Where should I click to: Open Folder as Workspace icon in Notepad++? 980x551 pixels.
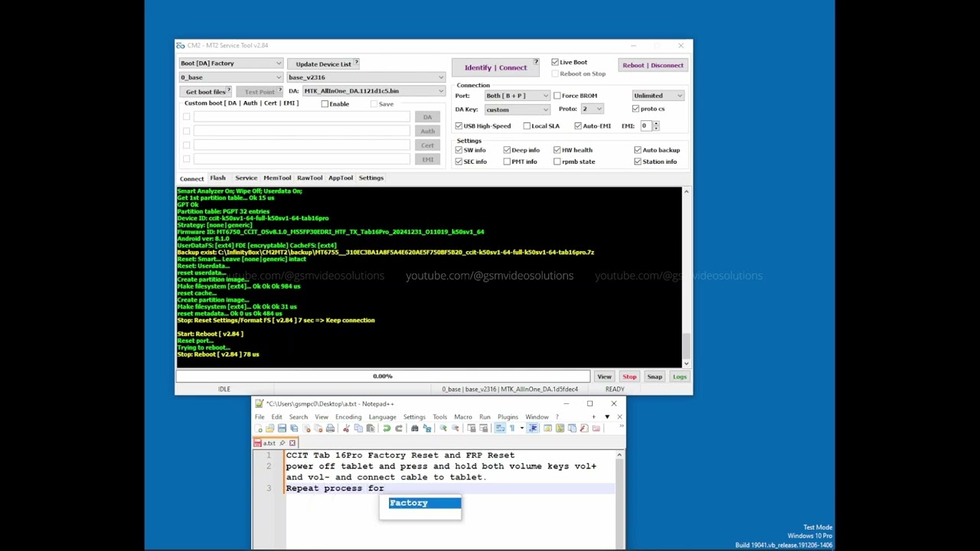(596, 428)
